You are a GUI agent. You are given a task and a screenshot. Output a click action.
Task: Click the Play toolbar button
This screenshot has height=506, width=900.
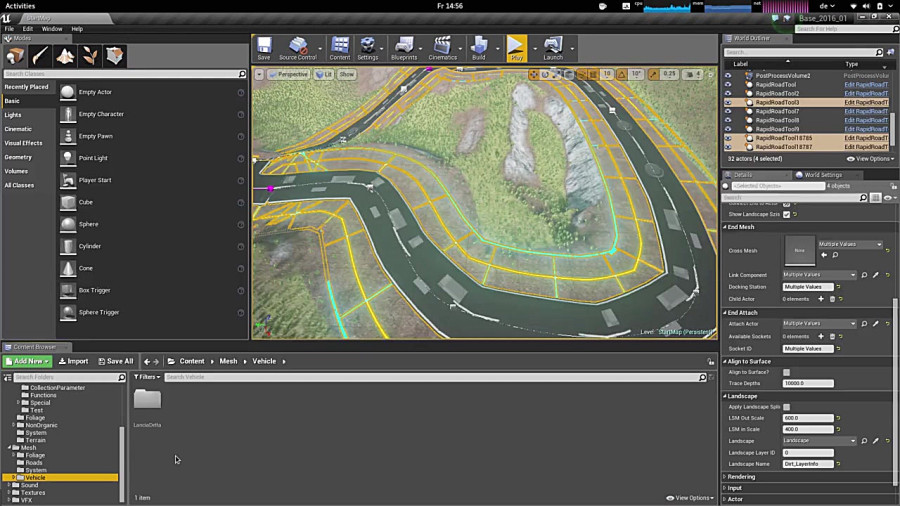[x=516, y=48]
